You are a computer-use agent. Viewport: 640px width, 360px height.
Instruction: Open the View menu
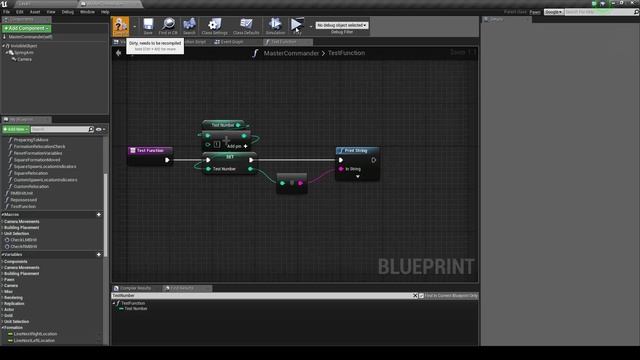tap(51, 12)
